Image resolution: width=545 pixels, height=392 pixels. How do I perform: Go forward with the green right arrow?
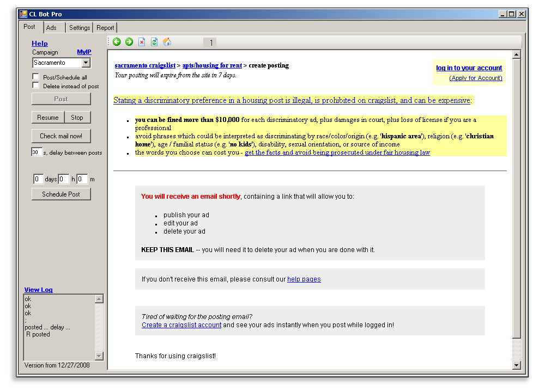[129, 42]
